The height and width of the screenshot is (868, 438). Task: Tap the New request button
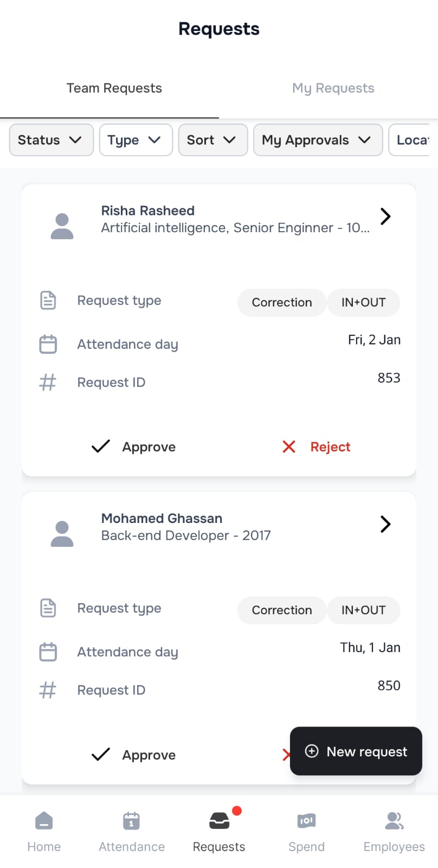[x=356, y=751]
